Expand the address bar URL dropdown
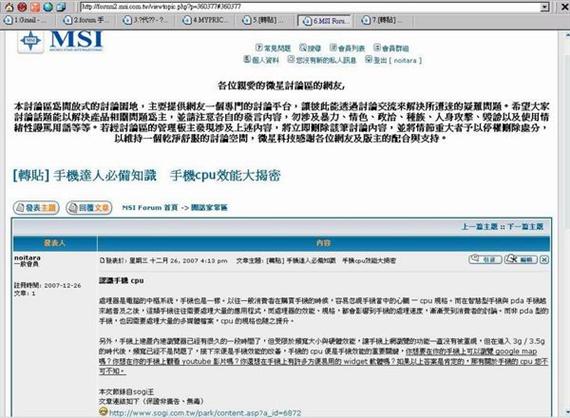This screenshot has height=418, width=570. click(x=545, y=7)
